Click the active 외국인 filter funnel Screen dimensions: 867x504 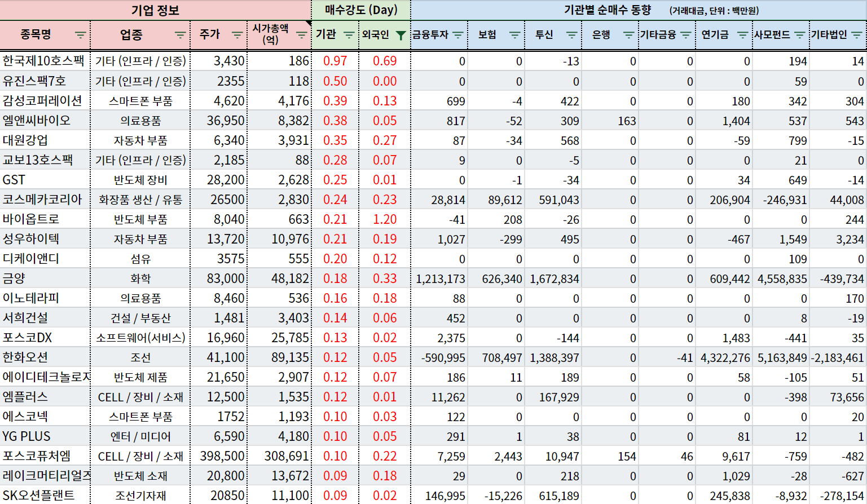click(x=401, y=35)
